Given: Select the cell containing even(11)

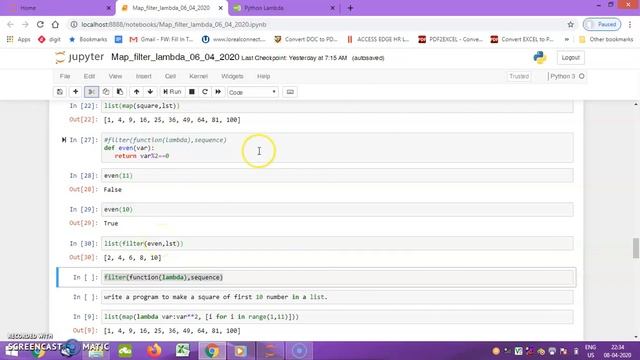Looking at the screenshot, I should point(337,176).
